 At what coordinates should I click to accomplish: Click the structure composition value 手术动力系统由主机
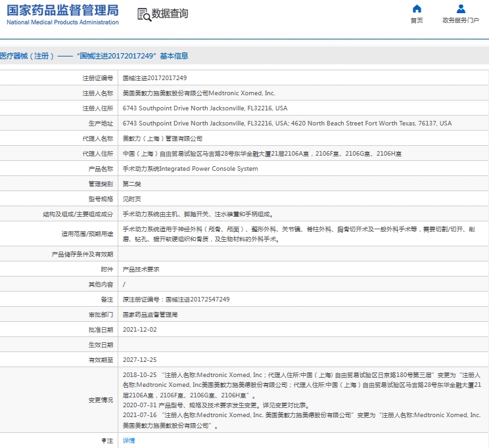[198, 214]
